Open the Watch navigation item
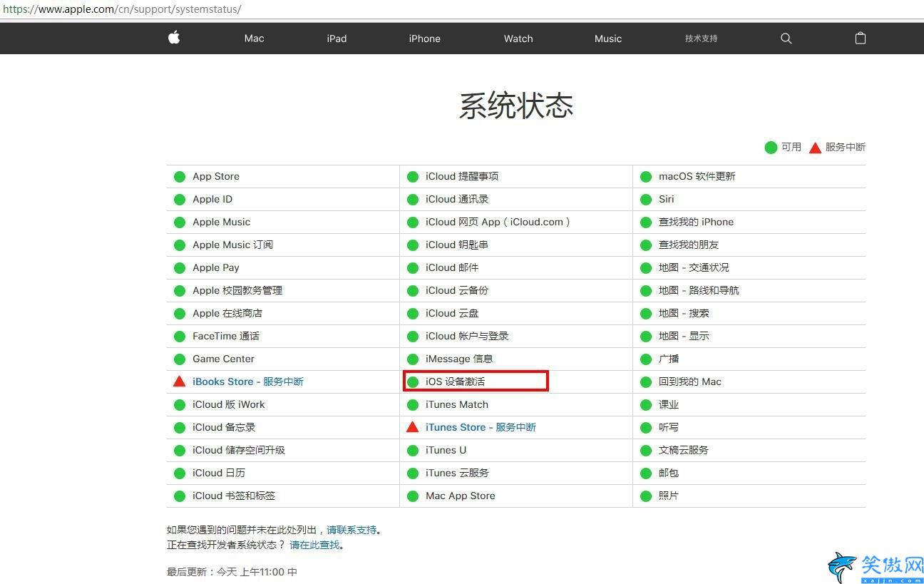Screen dimensions: 924x584 tap(518, 39)
